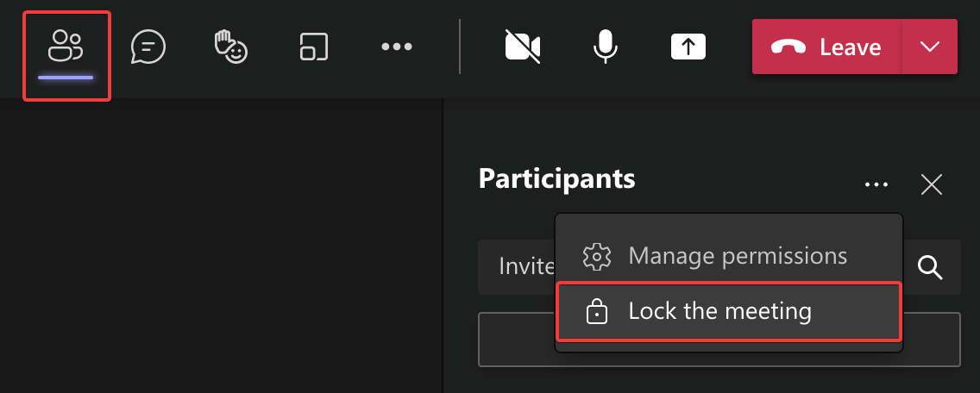Close the Participants panel
980x393 pixels.
tap(932, 184)
